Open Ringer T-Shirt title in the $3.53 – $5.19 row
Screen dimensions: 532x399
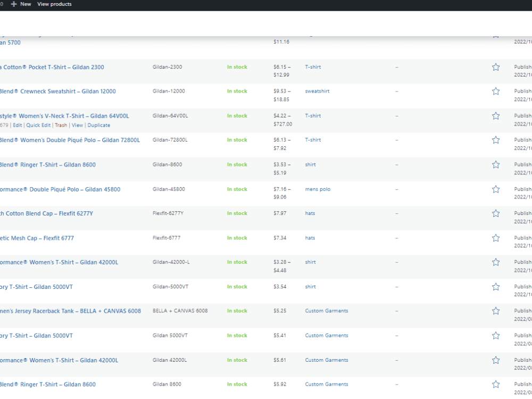(x=48, y=164)
